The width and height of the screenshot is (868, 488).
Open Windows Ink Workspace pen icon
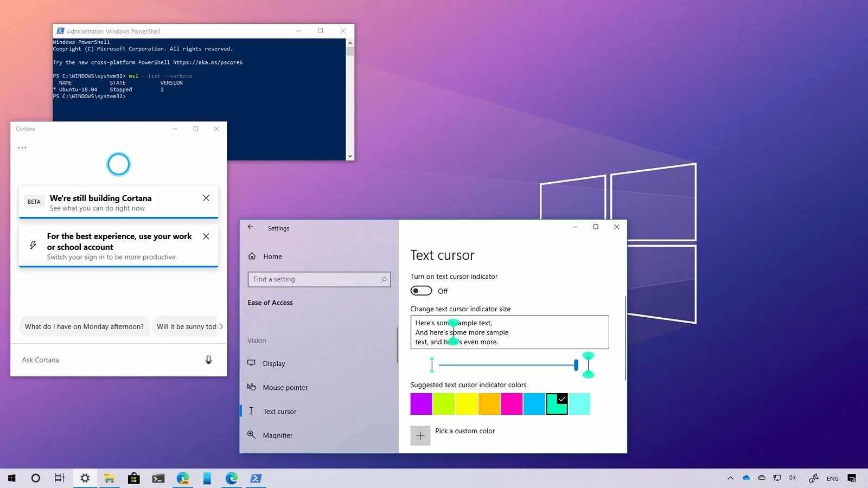pos(813,478)
